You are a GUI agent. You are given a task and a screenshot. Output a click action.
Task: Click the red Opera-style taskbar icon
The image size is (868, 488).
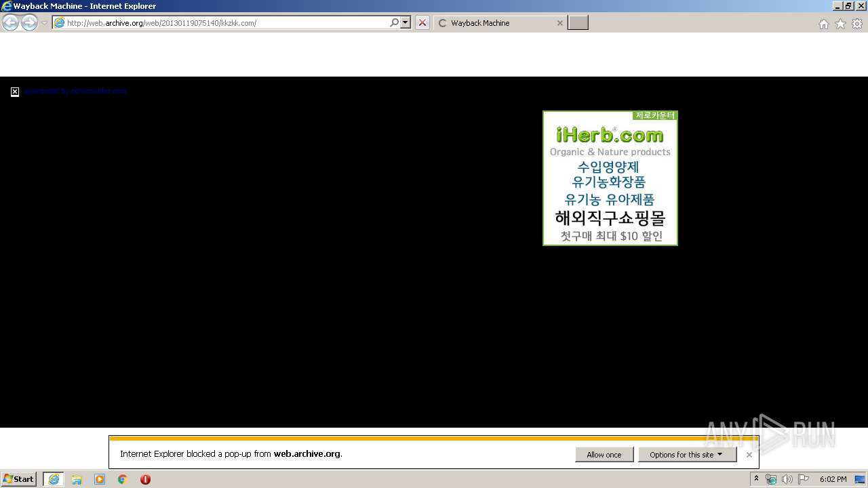145,479
